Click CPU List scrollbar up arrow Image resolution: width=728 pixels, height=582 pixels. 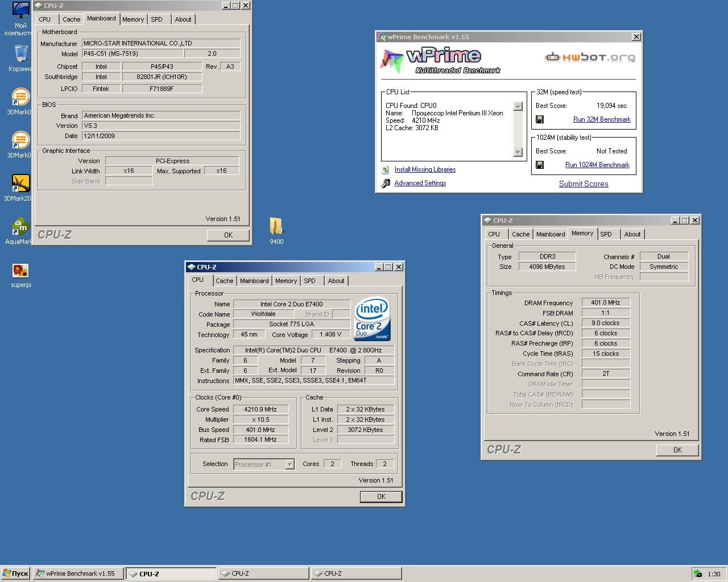(x=518, y=106)
